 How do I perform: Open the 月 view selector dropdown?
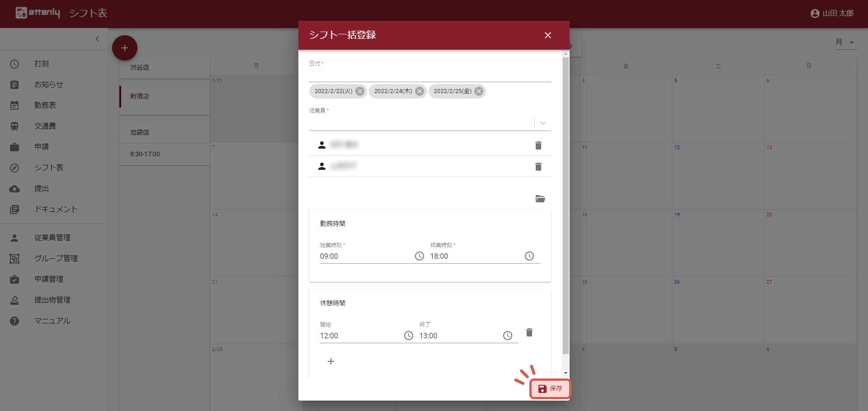[x=845, y=42]
